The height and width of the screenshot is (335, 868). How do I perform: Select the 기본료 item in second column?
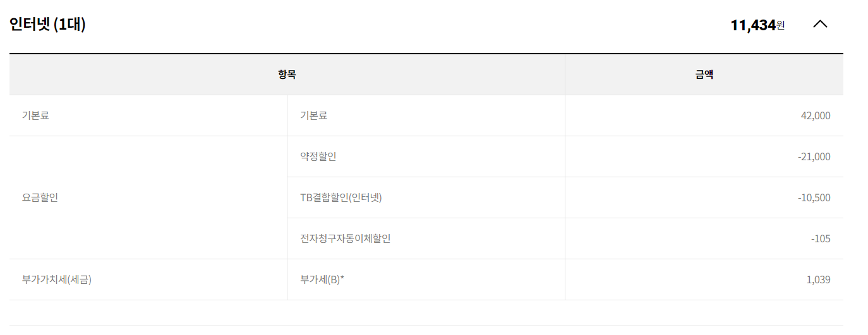pyautogui.click(x=313, y=115)
